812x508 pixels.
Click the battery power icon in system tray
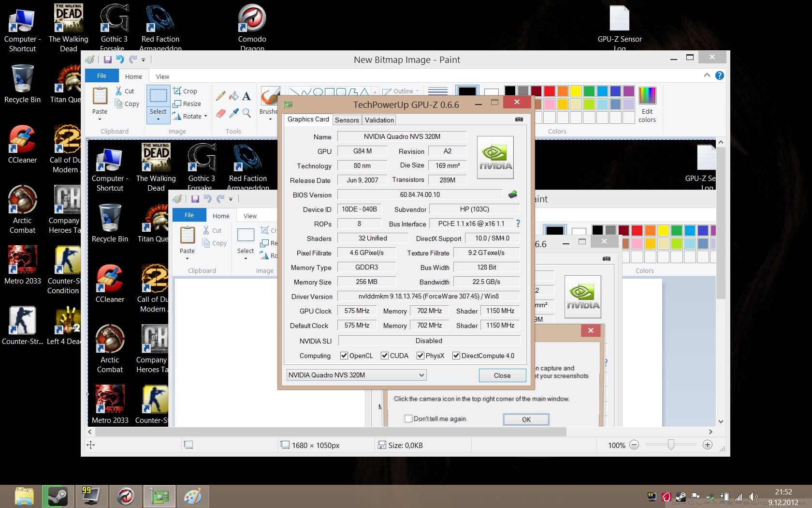pos(724,497)
